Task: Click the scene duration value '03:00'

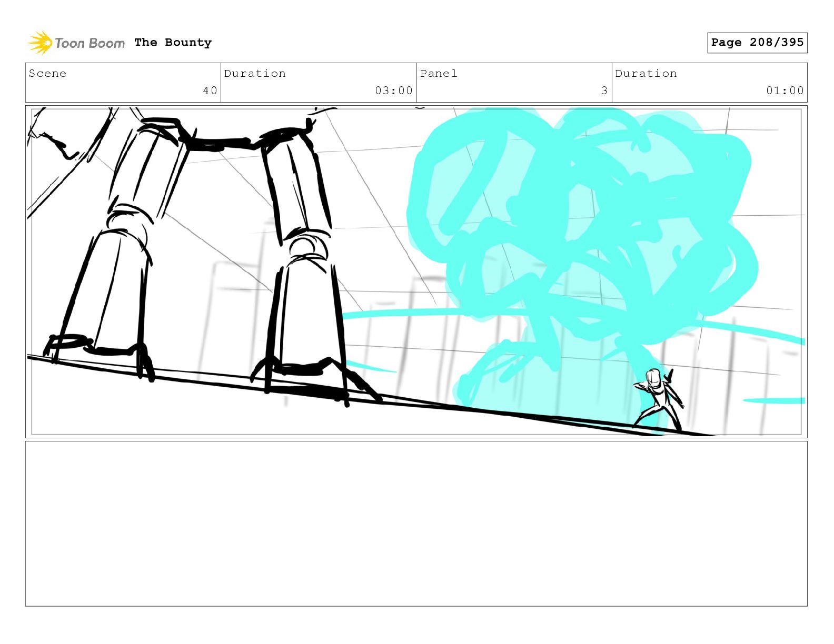Action: 394,90
